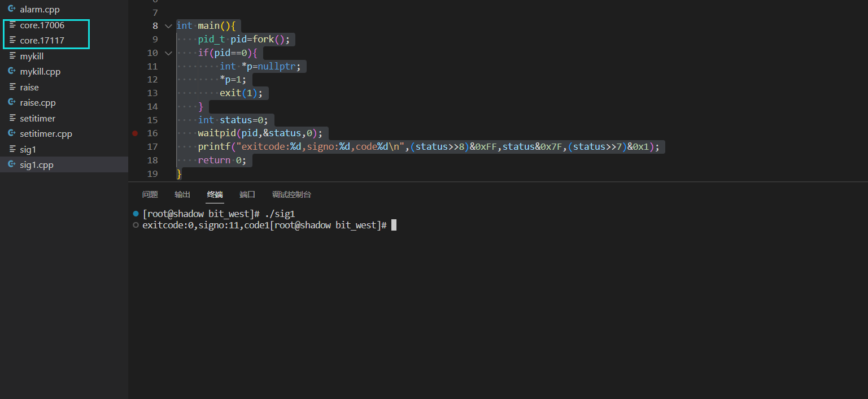868x399 pixels.
Task: Click the terminal cursor input position
Action: 394,225
